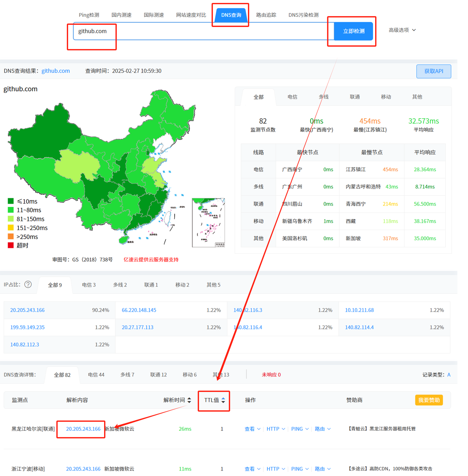Click the 立即检测 button

tap(354, 31)
